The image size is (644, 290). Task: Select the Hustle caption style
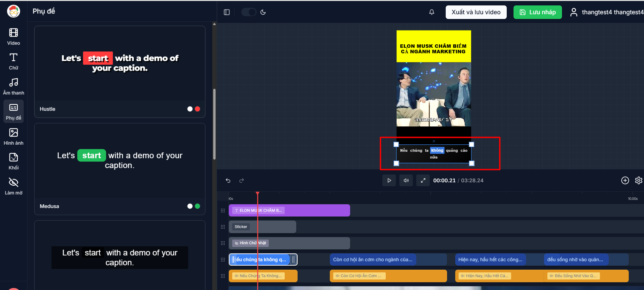(120, 72)
